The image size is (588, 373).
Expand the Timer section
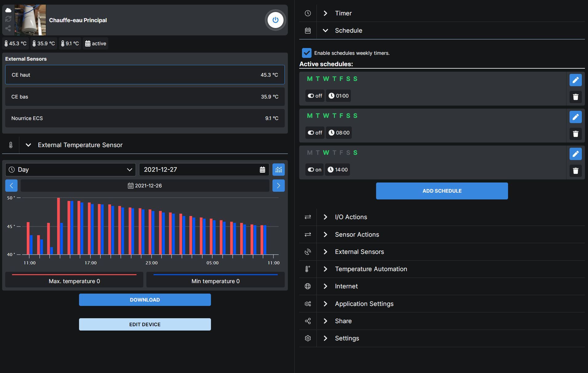point(343,13)
